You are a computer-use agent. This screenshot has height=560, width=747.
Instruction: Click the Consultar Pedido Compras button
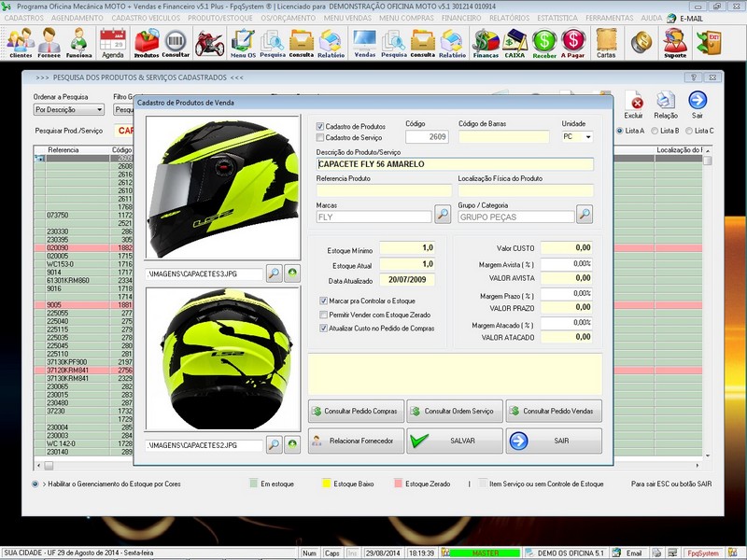pyautogui.click(x=357, y=411)
